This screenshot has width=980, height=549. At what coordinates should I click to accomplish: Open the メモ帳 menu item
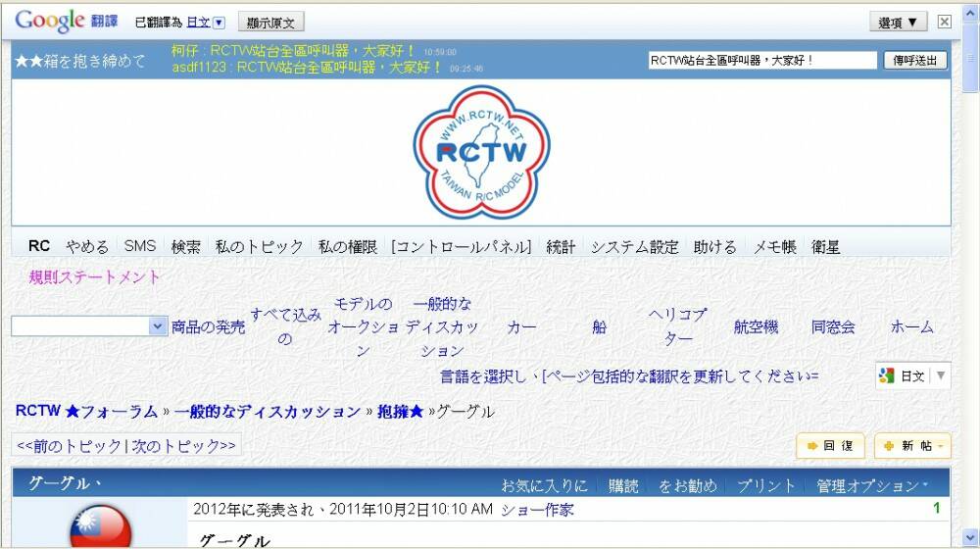pyautogui.click(x=774, y=247)
